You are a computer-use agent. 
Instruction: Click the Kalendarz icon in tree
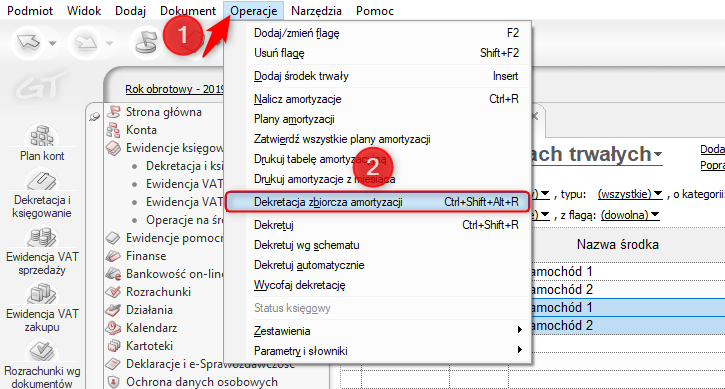tap(113, 328)
